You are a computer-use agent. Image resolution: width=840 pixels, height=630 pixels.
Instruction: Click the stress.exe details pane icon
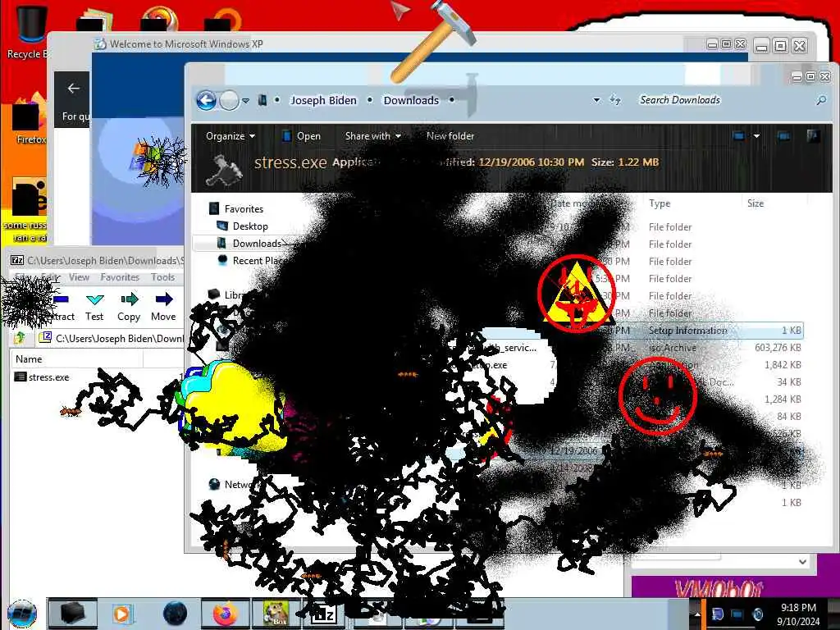pyautogui.click(x=225, y=169)
